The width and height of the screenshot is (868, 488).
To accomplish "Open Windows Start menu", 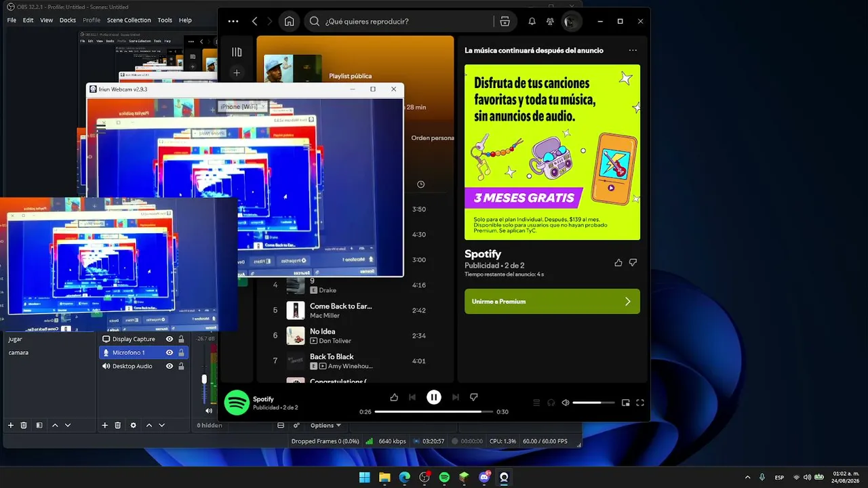I will click(365, 477).
